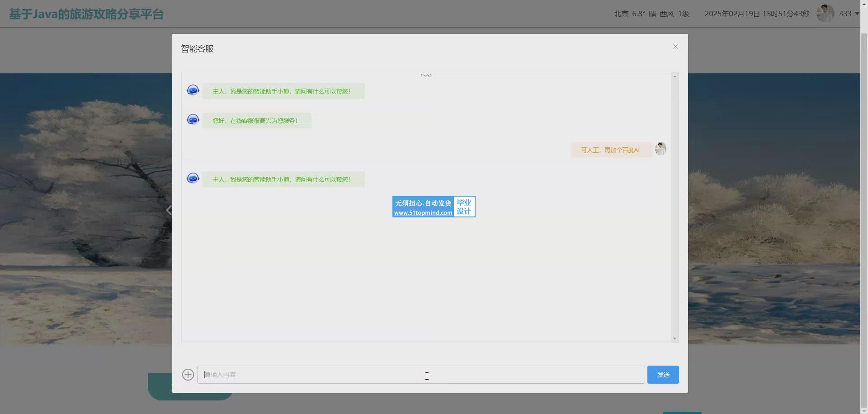Click the chat window scroll-down arrow
This screenshot has width=868, height=414.
[675, 339]
